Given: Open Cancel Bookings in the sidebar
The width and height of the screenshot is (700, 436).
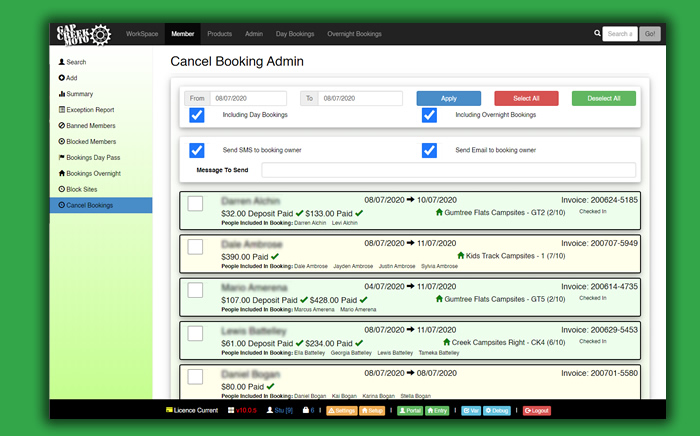Looking at the screenshot, I should click(101, 205).
